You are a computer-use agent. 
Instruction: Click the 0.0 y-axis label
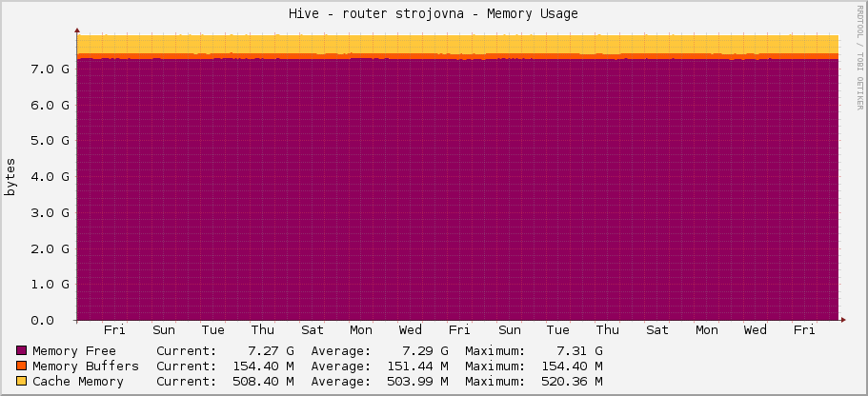coord(43,320)
